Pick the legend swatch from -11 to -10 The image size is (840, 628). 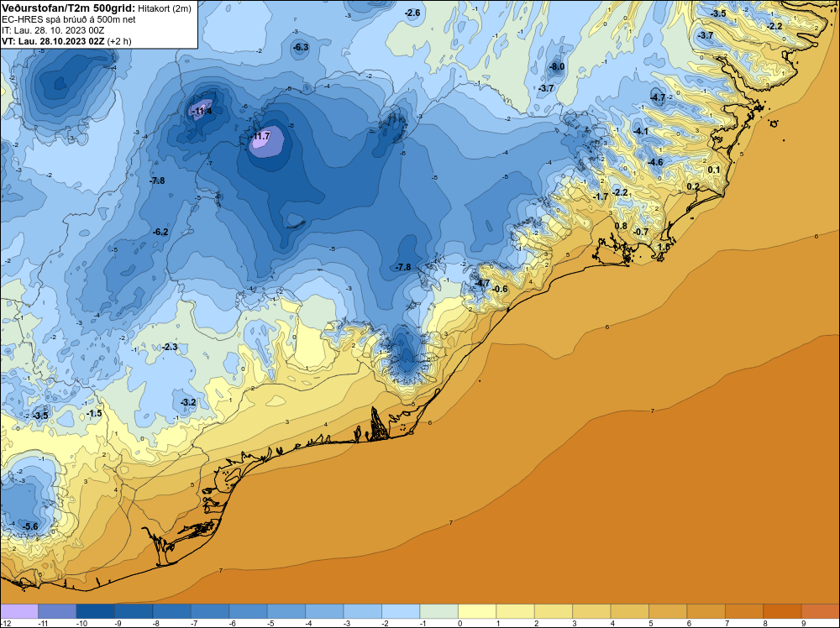coord(57,611)
